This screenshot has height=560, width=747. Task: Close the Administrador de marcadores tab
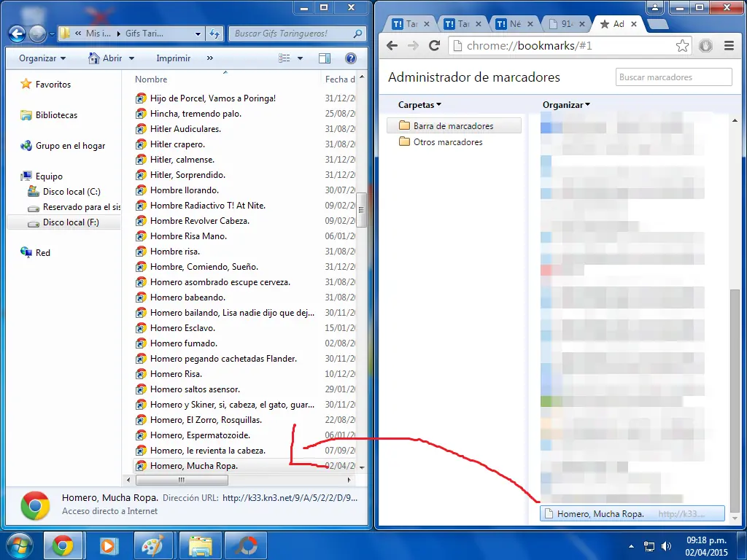click(x=634, y=24)
